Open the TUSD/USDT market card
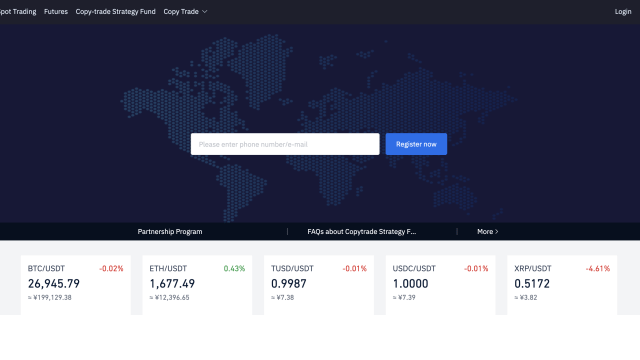This screenshot has height=360, width=640. [319, 285]
